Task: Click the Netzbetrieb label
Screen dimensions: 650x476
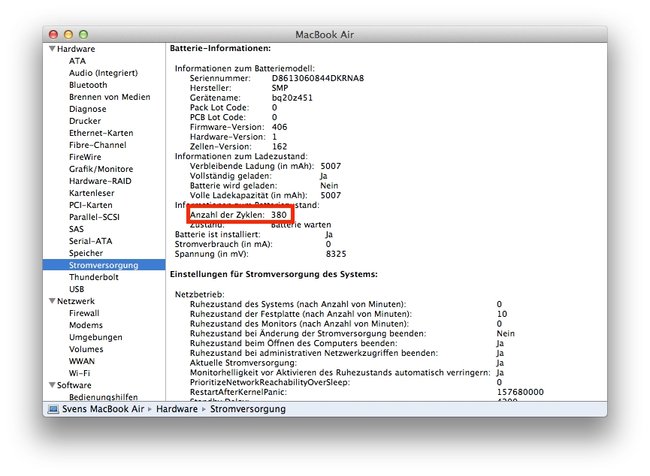Action: (199, 294)
